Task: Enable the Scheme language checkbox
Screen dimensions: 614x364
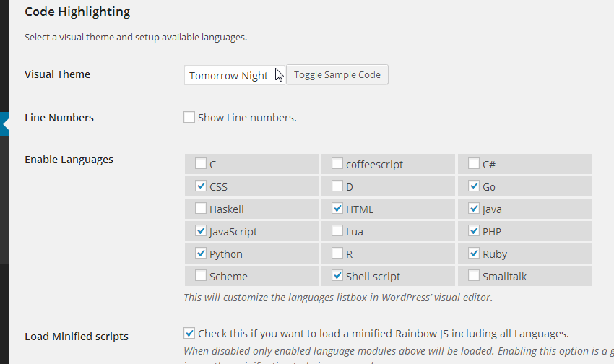Action: (201, 276)
